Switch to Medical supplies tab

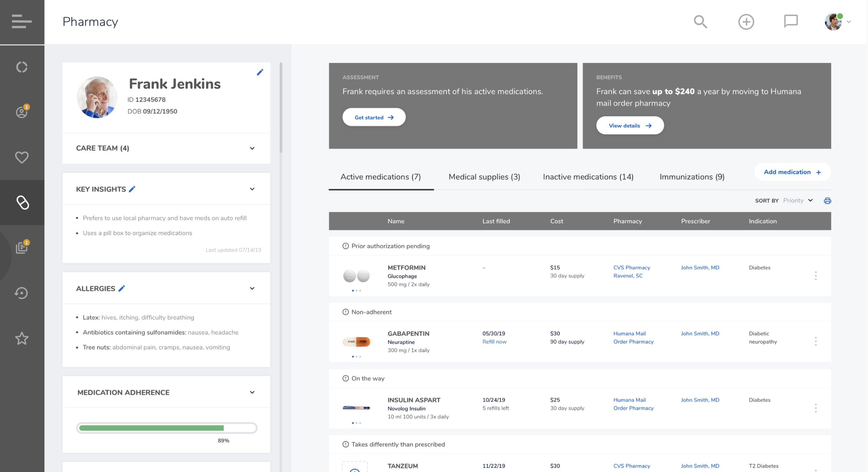point(484,177)
